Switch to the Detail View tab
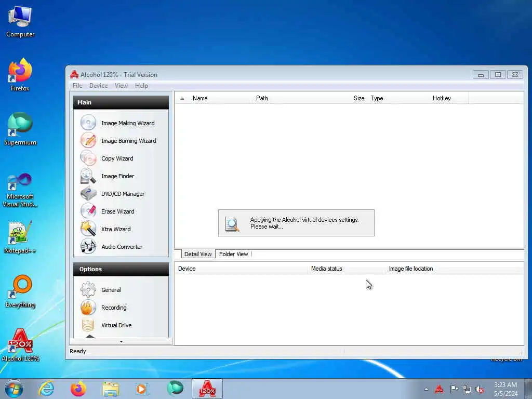 point(198,254)
